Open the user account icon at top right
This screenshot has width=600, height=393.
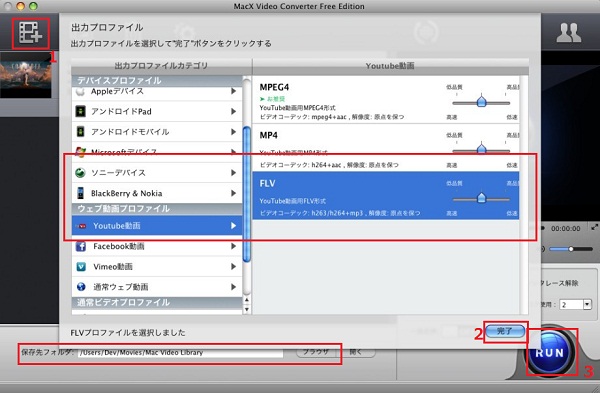[569, 33]
